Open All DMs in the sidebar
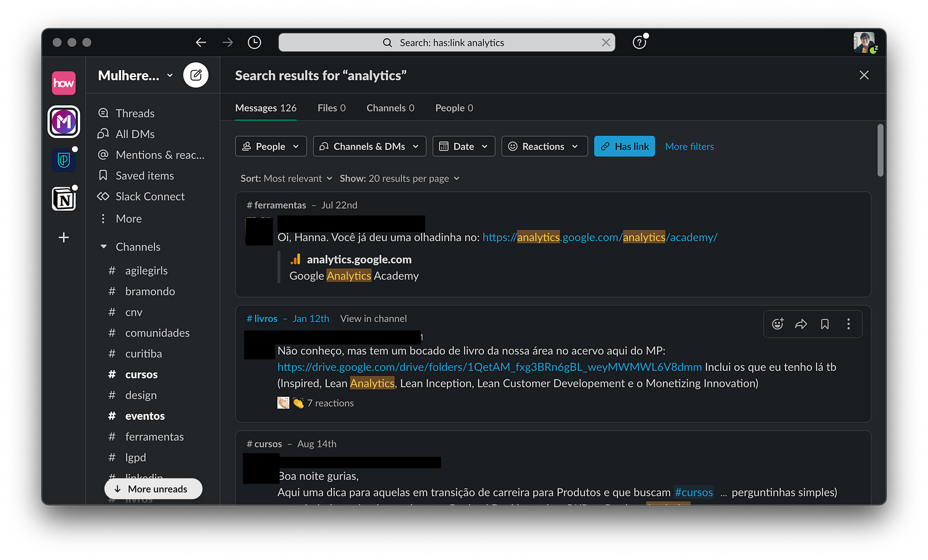The height and width of the screenshot is (560, 928). click(x=134, y=134)
